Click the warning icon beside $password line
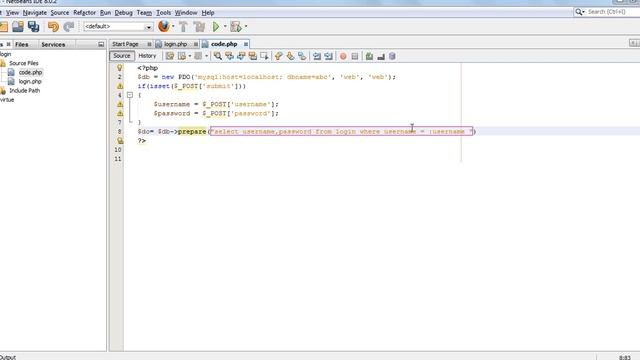 (120, 113)
